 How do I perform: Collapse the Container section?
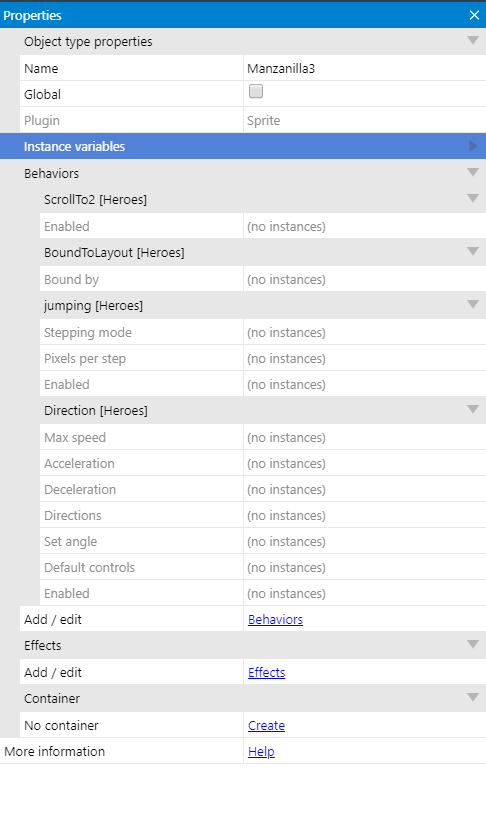click(x=473, y=697)
